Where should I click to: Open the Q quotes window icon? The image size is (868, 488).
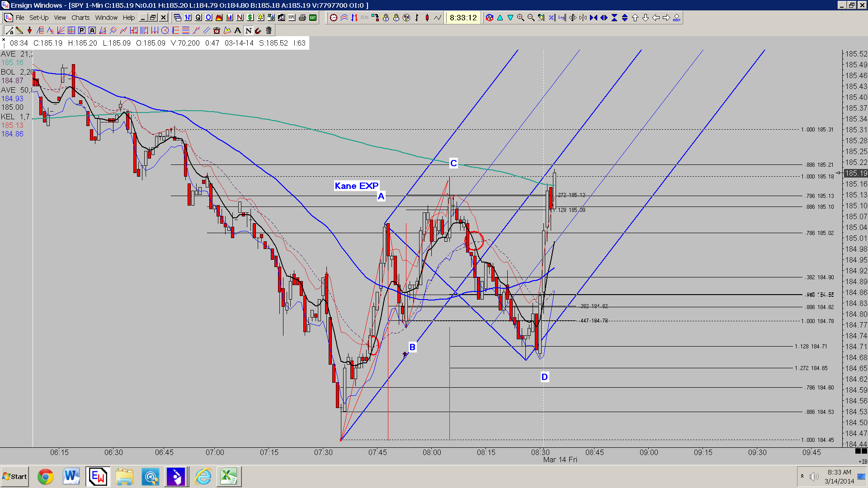point(198,18)
